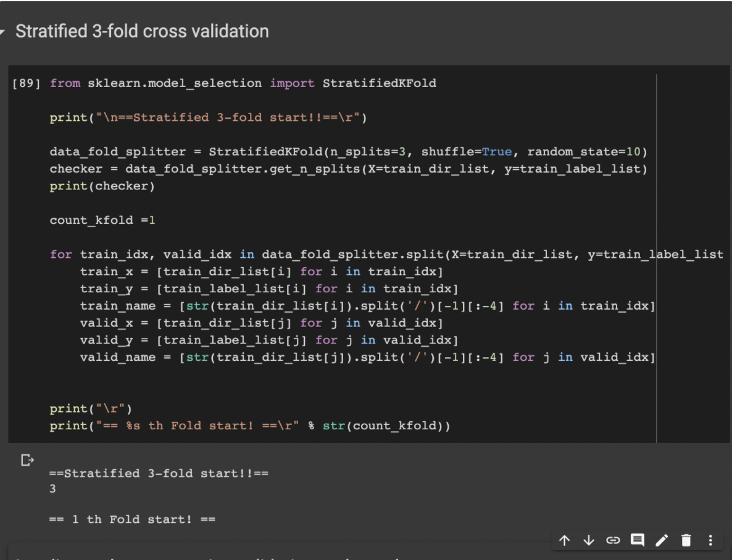Collapse Stratified 3-fold cross validation section

tap(3, 31)
